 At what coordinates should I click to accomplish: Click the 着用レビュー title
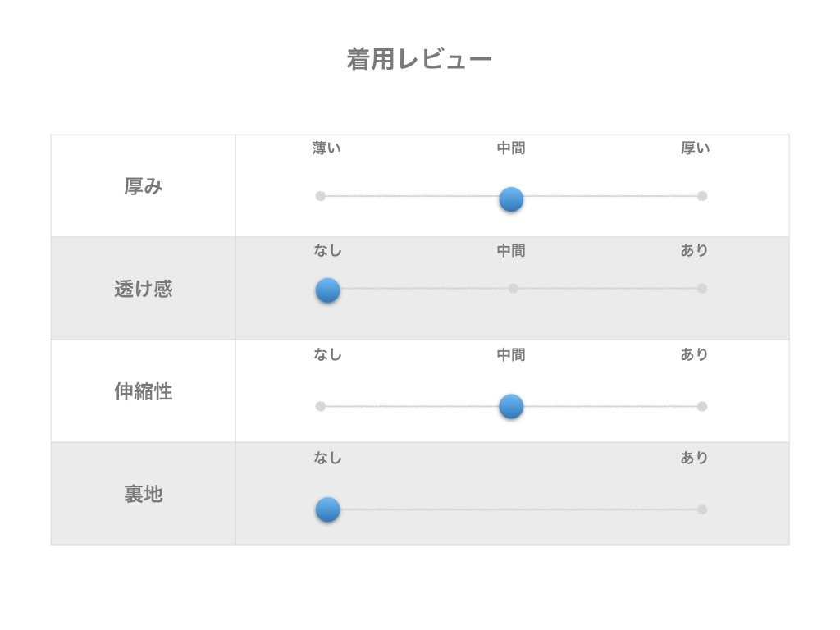(419, 59)
